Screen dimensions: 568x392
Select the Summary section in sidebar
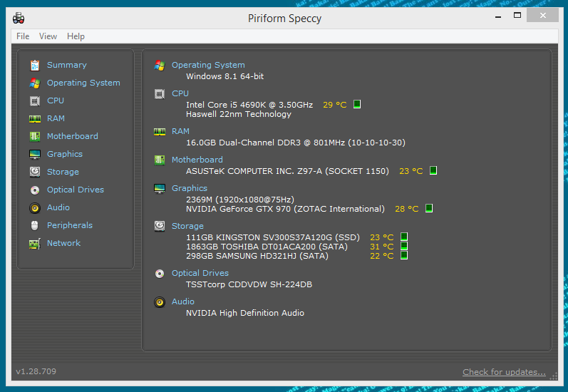tap(67, 65)
